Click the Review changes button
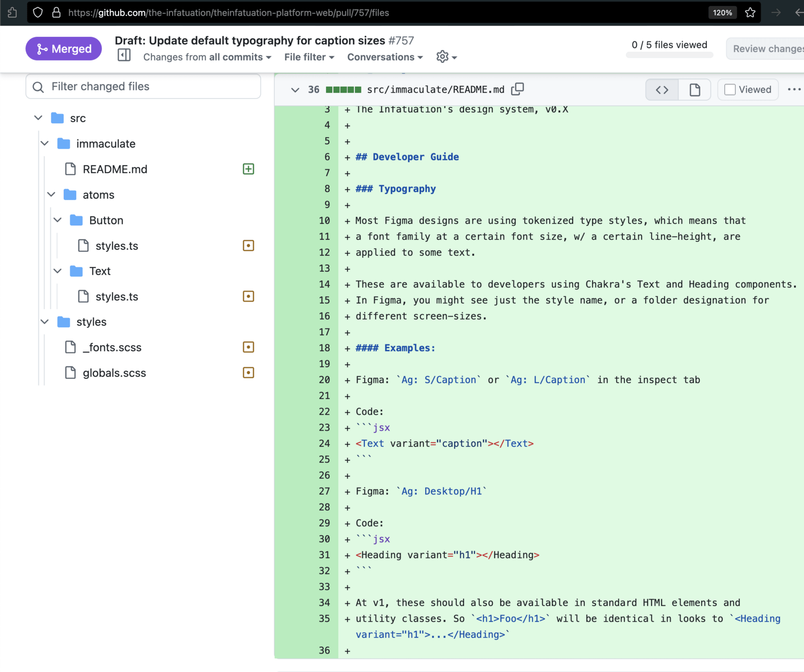Viewport: 804px width, 672px height. (766, 49)
